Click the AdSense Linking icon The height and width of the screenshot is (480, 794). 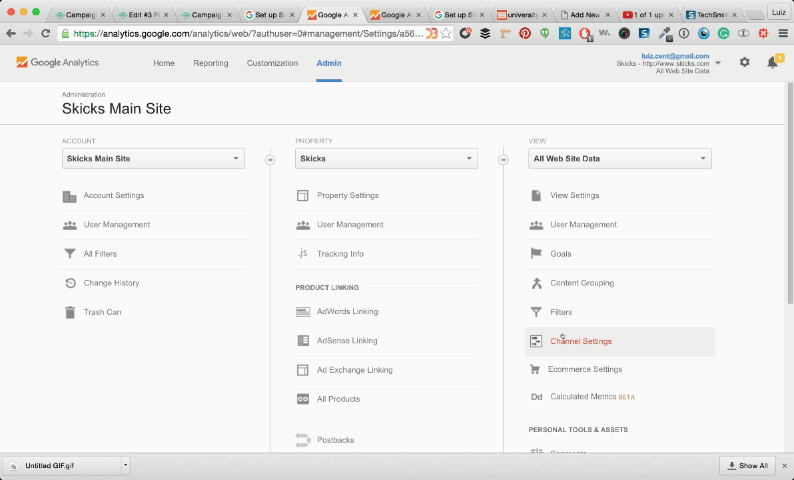point(303,341)
